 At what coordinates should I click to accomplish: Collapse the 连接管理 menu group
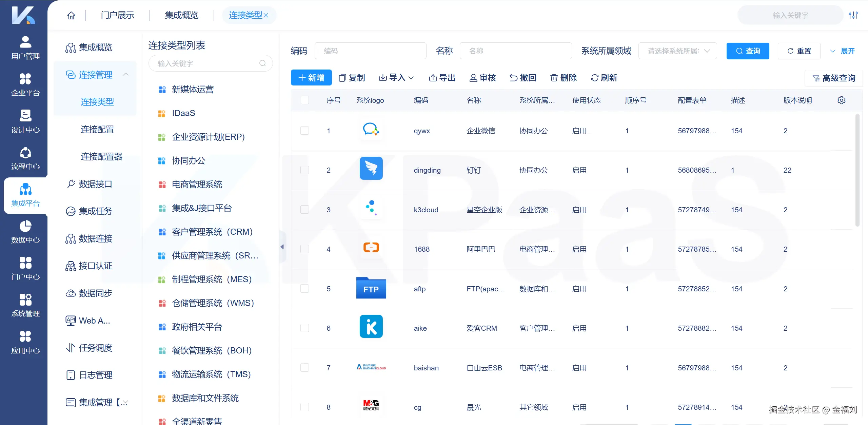[126, 74]
